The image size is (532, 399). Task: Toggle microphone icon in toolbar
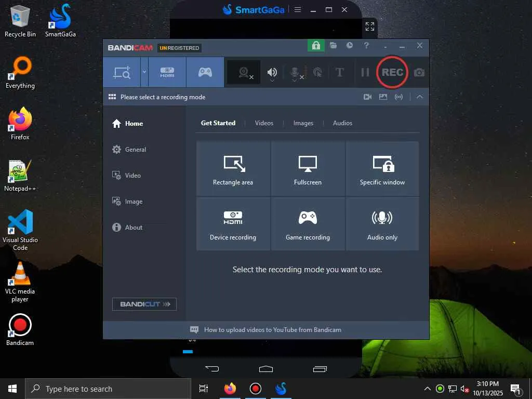295,73
